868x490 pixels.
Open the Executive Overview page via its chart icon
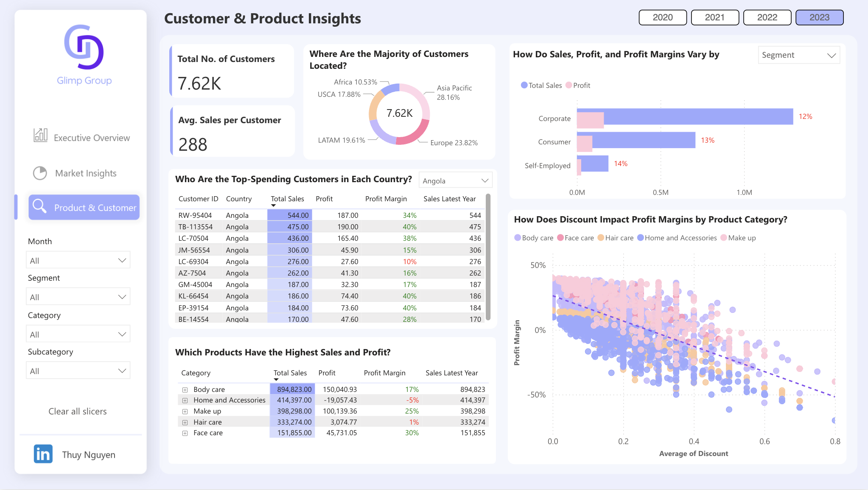click(x=40, y=135)
